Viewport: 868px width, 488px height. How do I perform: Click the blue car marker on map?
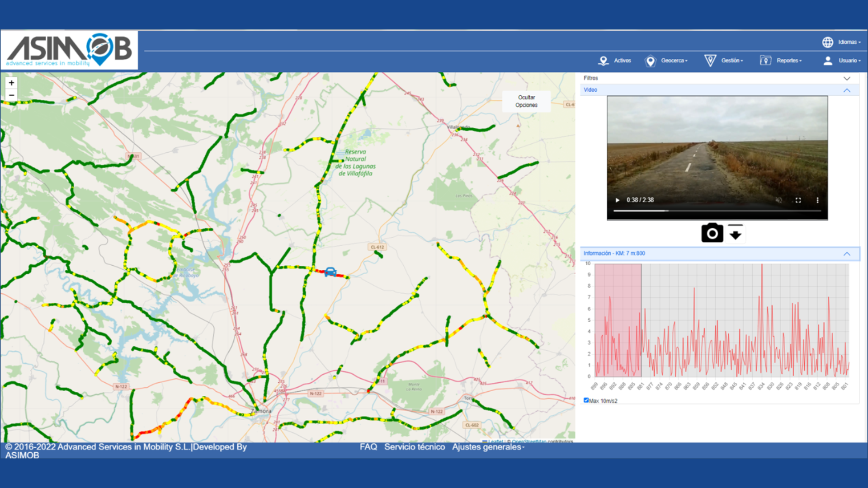pyautogui.click(x=330, y=272)
